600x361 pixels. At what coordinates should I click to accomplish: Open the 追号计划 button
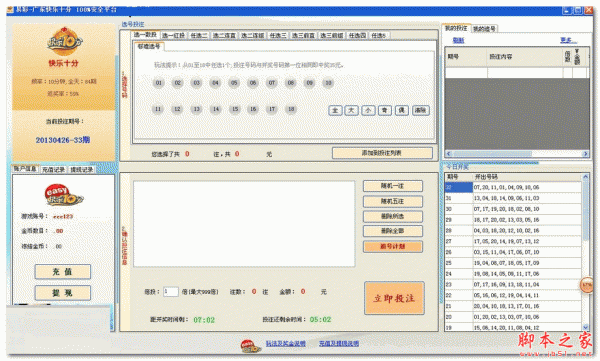pyautogui.click(x=393, y=247)
